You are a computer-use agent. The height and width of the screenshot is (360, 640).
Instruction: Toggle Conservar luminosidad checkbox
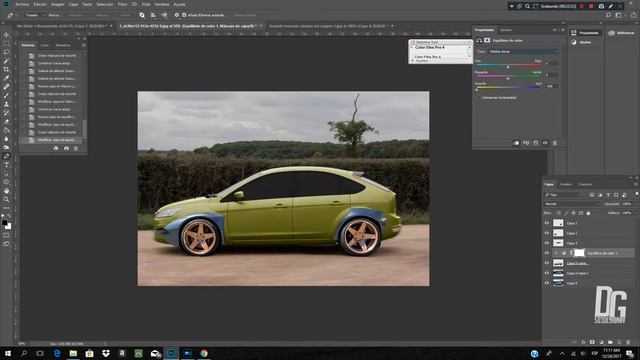[x=479, y=98]
